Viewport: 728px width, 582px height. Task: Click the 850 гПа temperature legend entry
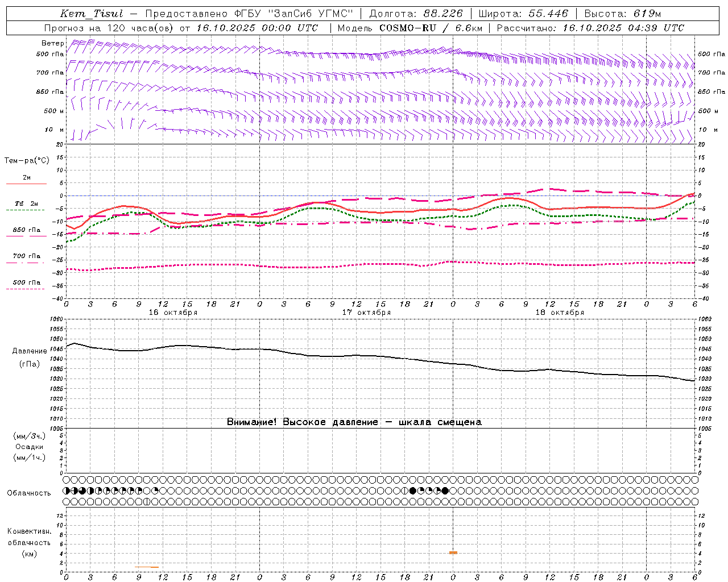[27, 230]
